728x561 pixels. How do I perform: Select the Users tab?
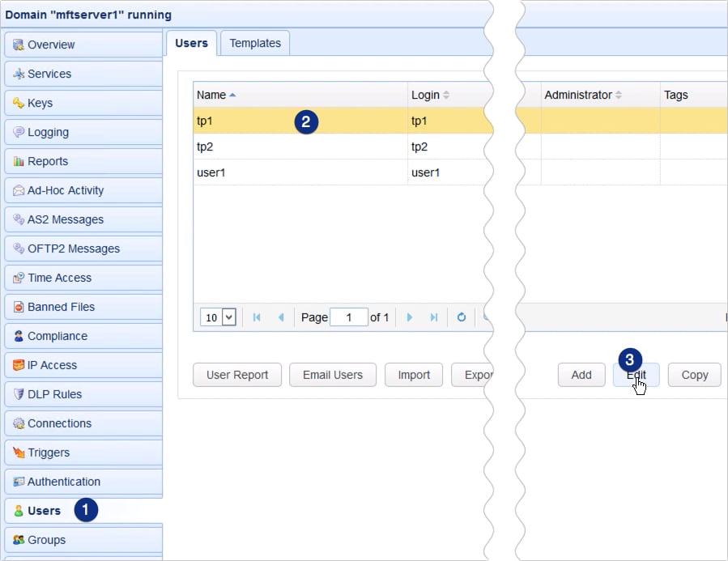coord(191,43)
